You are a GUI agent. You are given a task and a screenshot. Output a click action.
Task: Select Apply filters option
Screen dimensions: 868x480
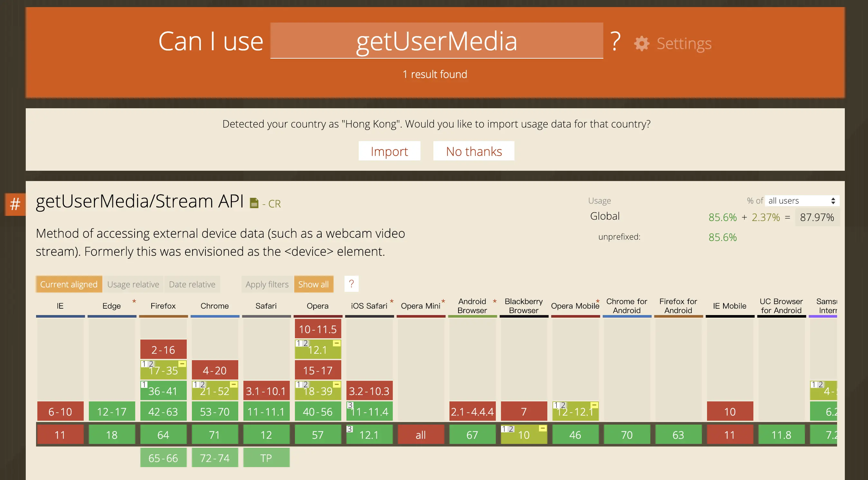[x=267, y=284]
